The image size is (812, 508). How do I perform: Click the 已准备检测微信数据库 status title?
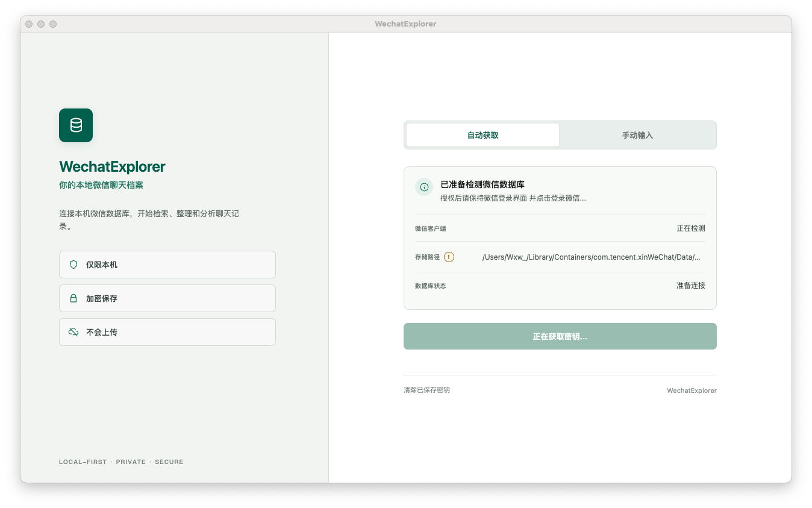click(483, 184)
